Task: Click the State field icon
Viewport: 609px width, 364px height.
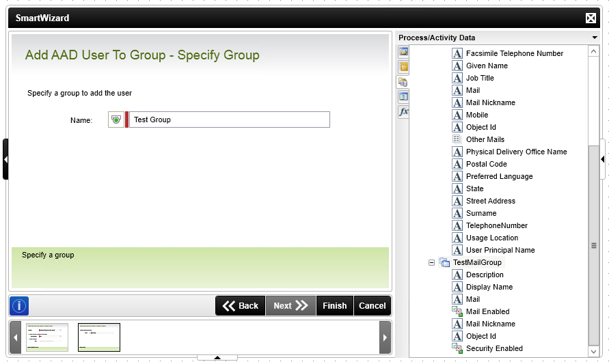Action: (457, 188)
